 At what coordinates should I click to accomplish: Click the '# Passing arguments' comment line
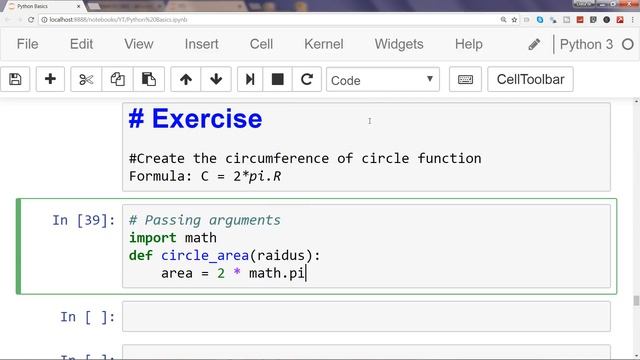[204, 220]
